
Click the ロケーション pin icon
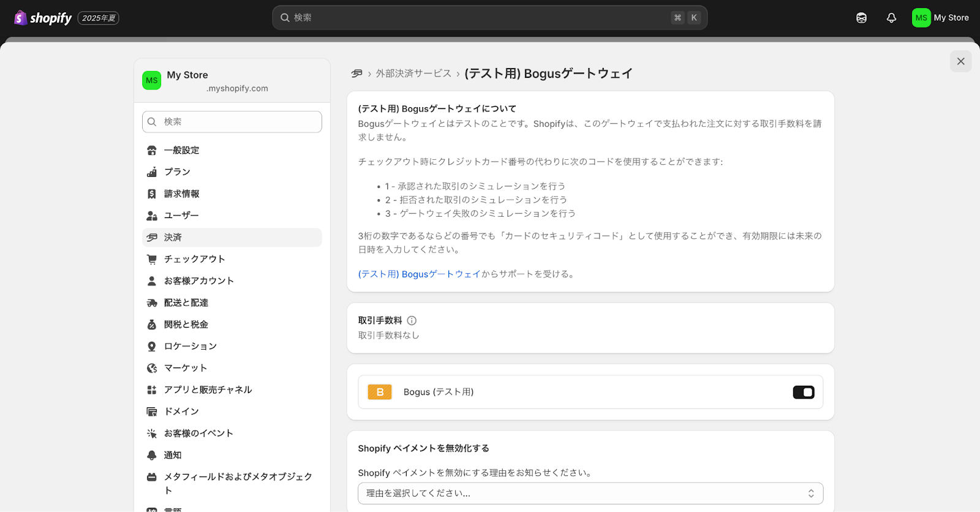[152, 346]
